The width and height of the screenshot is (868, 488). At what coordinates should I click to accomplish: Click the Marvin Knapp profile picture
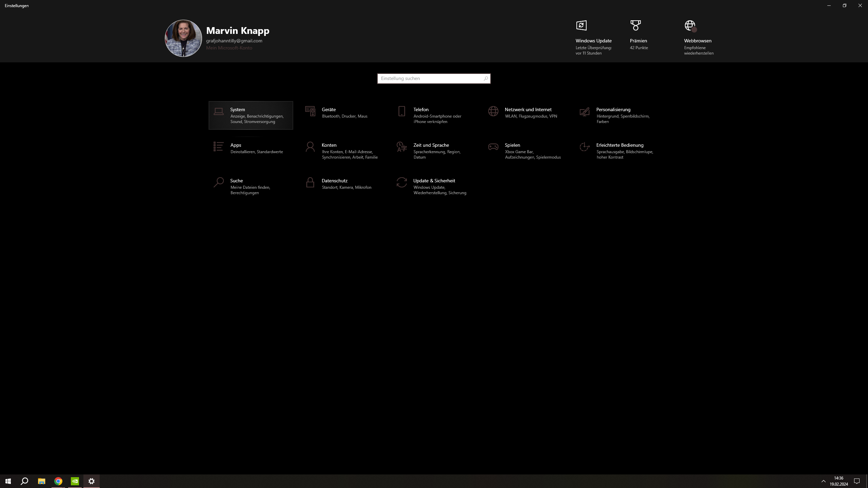click(x=183, y=38)
